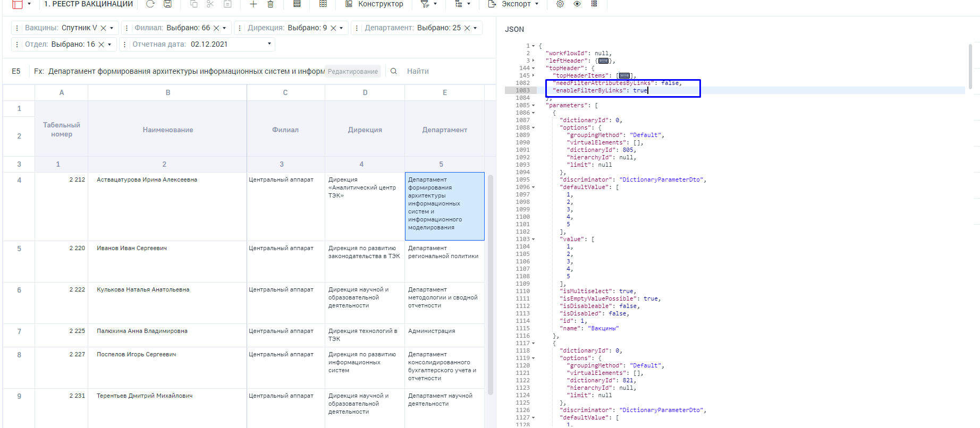
Task: Select column A header
Action: [62, 92]
